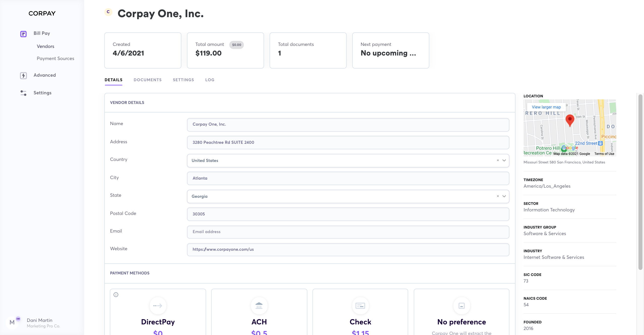The width and height of the screenshot is (644, 335).
Task: Click the right-side vertical scrollbar
Action: pos(640,182)
